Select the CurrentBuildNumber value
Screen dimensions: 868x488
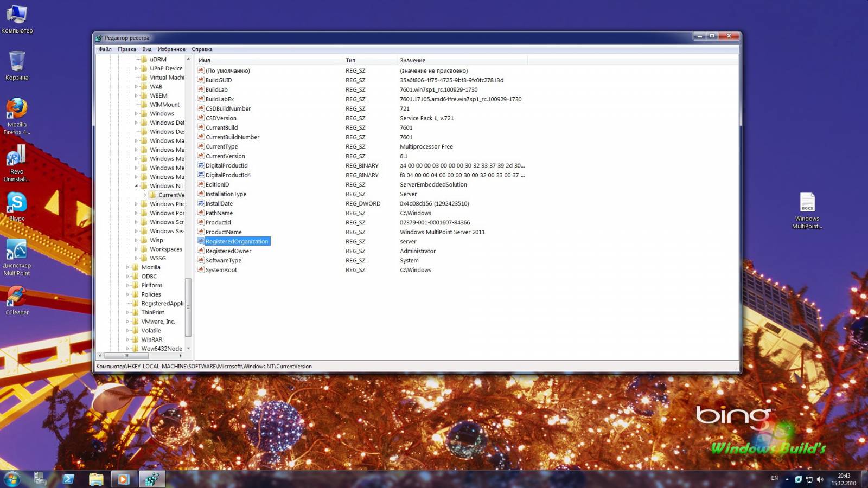(232, 137)
